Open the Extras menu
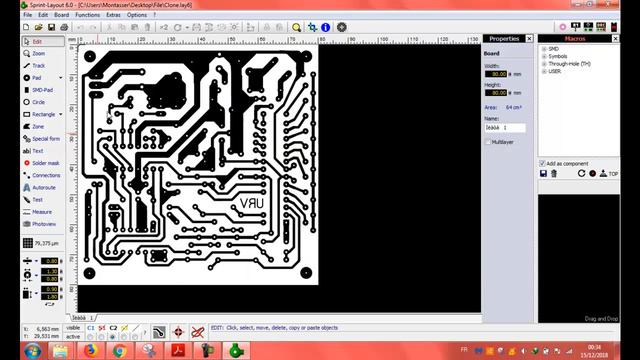The width and height of the screenshot is (640, 360). [113, 15]
